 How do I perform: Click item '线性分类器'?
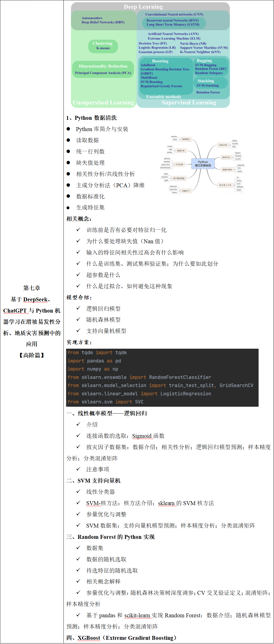coord(101,492)
